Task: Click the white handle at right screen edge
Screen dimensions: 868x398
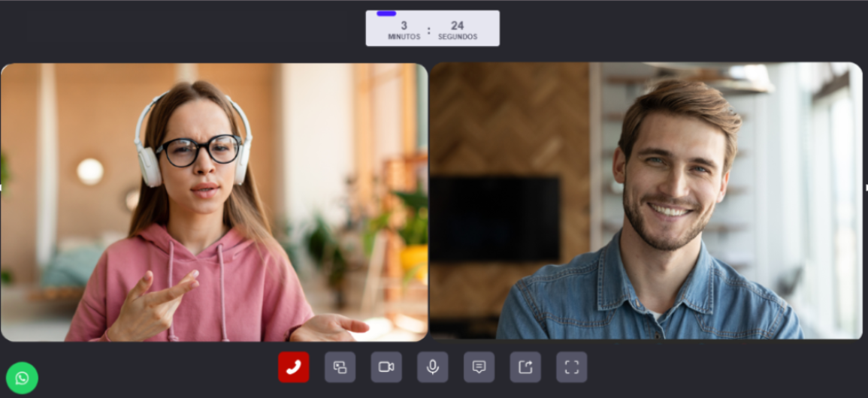Action: 866,188
